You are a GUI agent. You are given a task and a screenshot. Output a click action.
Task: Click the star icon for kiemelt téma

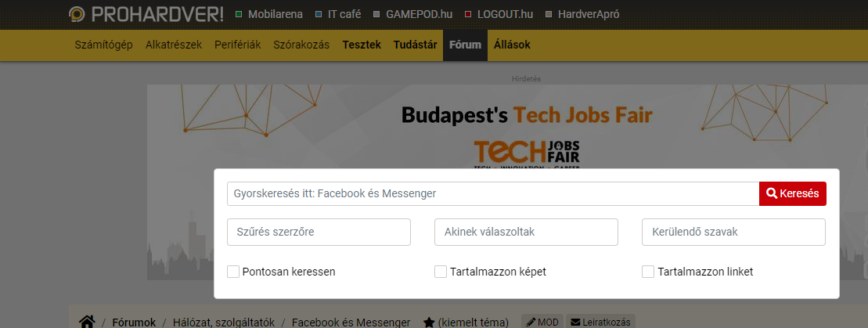[428, 322]
